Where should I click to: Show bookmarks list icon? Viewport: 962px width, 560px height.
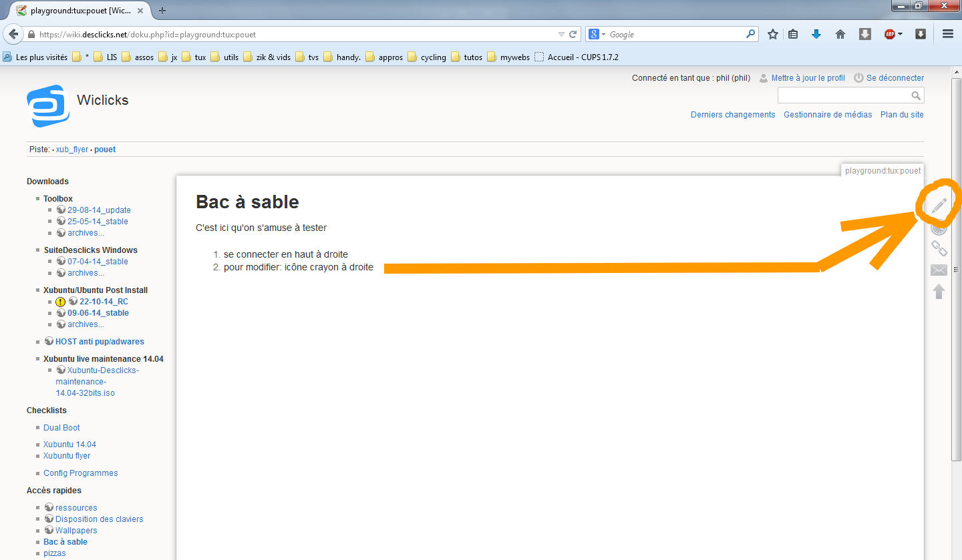[x=793, y=34]
